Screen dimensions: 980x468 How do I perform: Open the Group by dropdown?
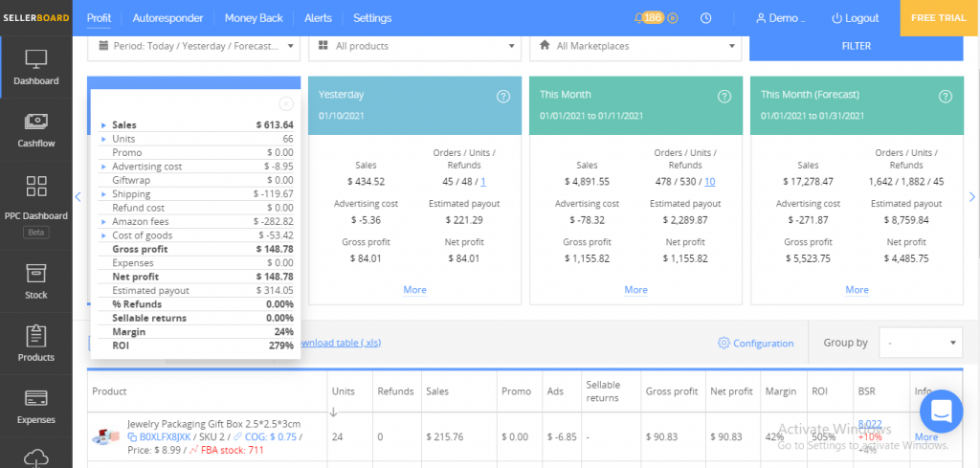click(923, 343)
